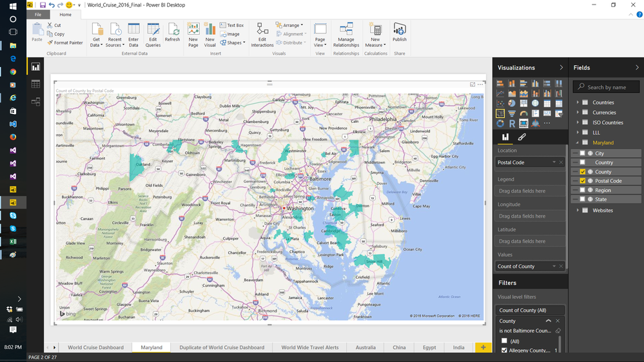
Task: Check the City field checkbox
Action: (582, 153)
